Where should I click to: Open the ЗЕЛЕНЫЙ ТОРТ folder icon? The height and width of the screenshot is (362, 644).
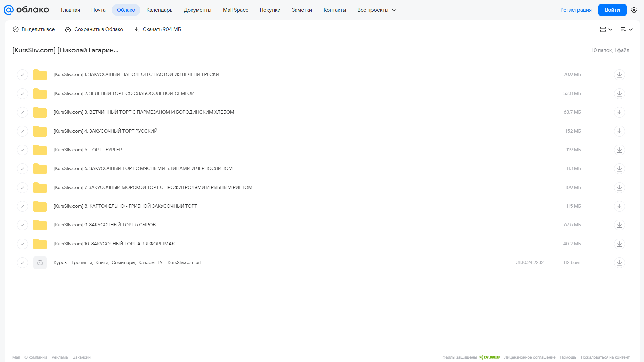click(x=40, y=94)
